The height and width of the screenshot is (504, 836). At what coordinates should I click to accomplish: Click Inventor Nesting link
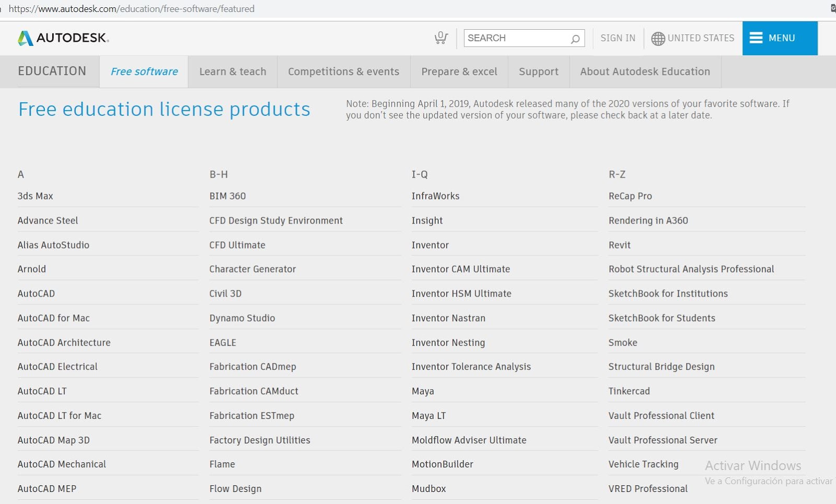[448, 343]
